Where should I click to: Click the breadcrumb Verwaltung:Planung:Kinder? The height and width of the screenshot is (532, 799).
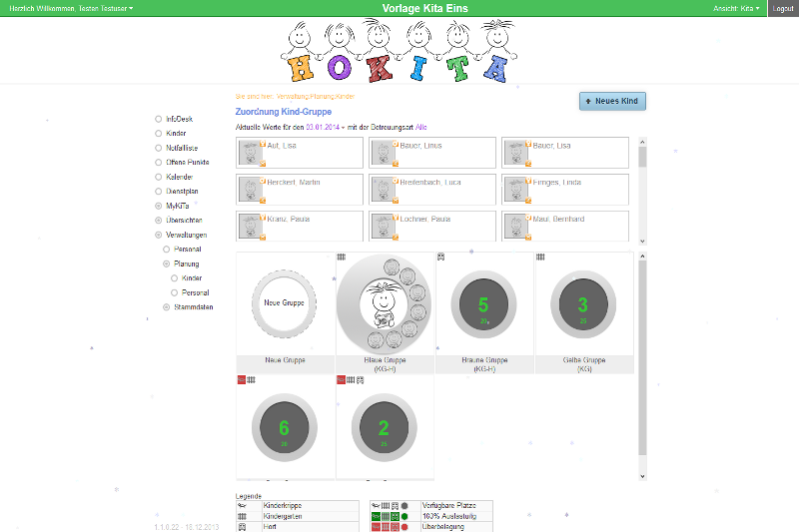(x=315, y=96)
